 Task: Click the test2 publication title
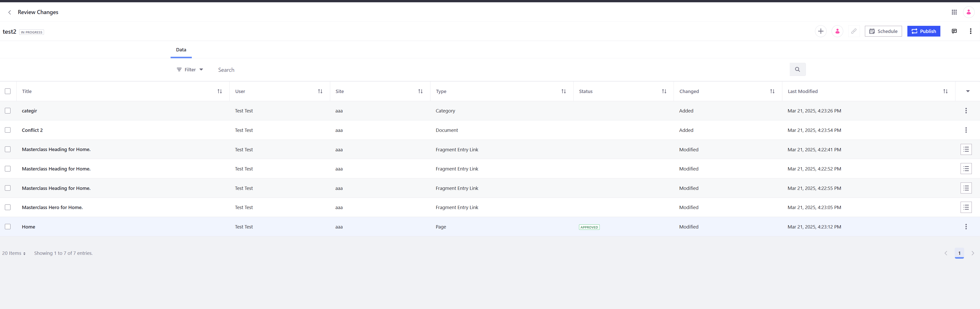[9, 31]
